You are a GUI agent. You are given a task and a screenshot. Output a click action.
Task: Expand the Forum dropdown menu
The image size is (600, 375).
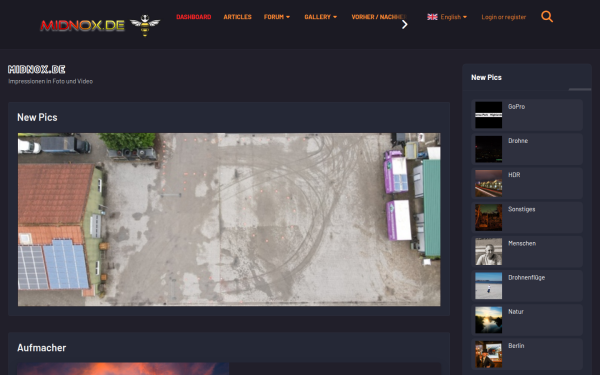tap(277, 17)
